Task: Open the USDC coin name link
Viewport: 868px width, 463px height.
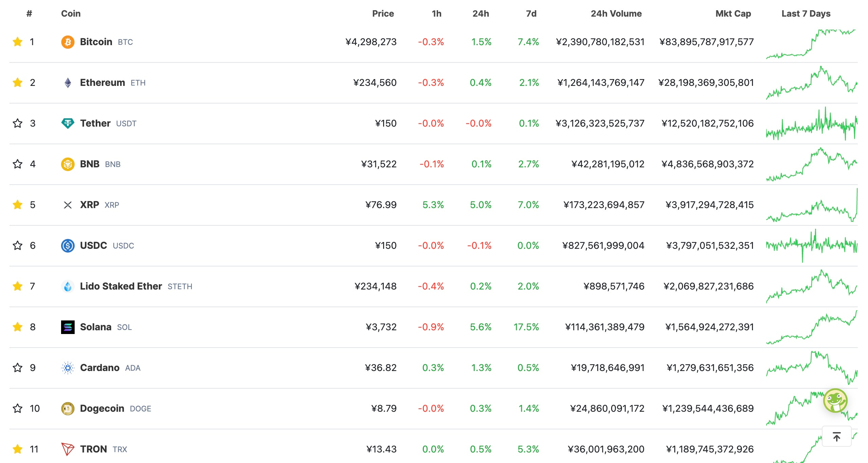Action: [x=94, y=245]
